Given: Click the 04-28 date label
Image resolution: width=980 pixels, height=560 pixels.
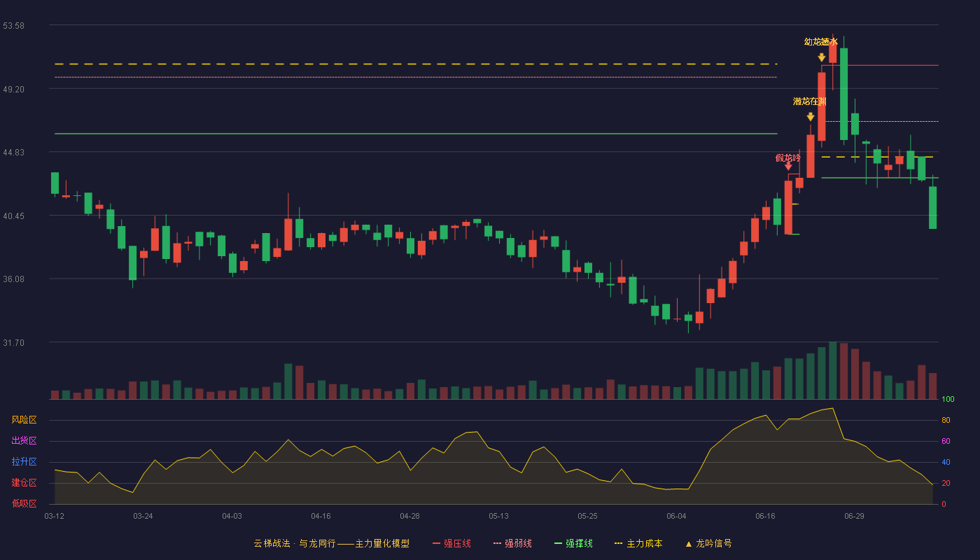Looking at the screenshot, I should [409, 516].
